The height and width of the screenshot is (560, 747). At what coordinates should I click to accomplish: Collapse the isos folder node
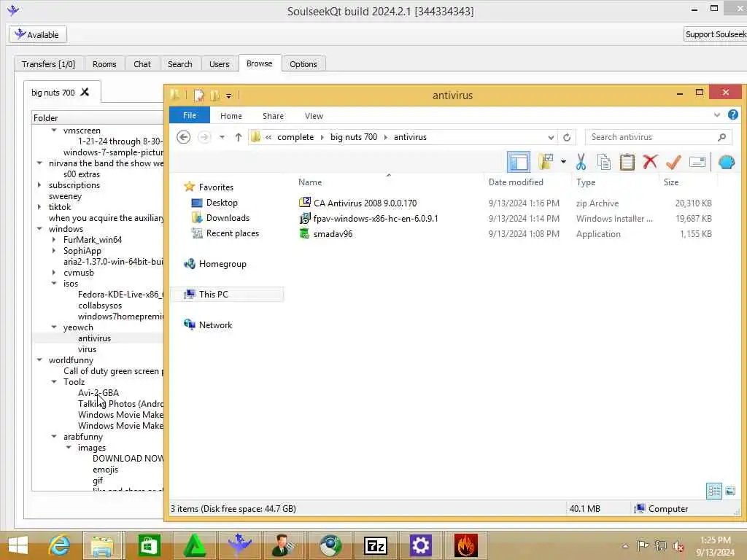pos(54,284)
